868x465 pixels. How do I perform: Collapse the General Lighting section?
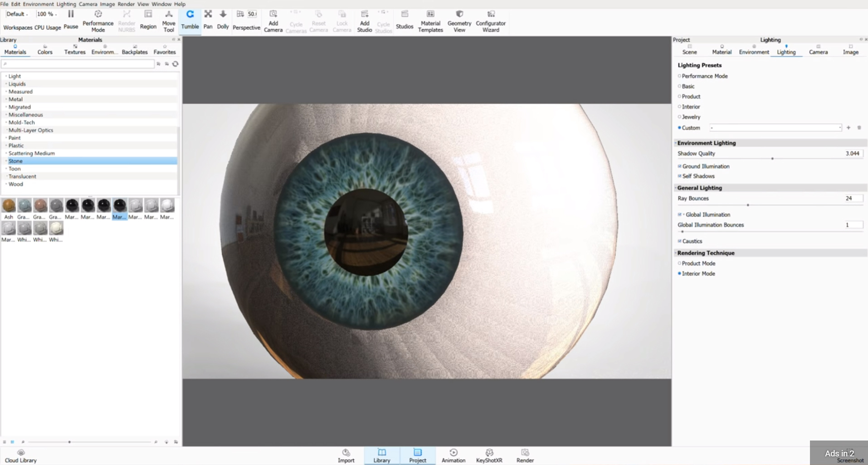click(675, 188)
